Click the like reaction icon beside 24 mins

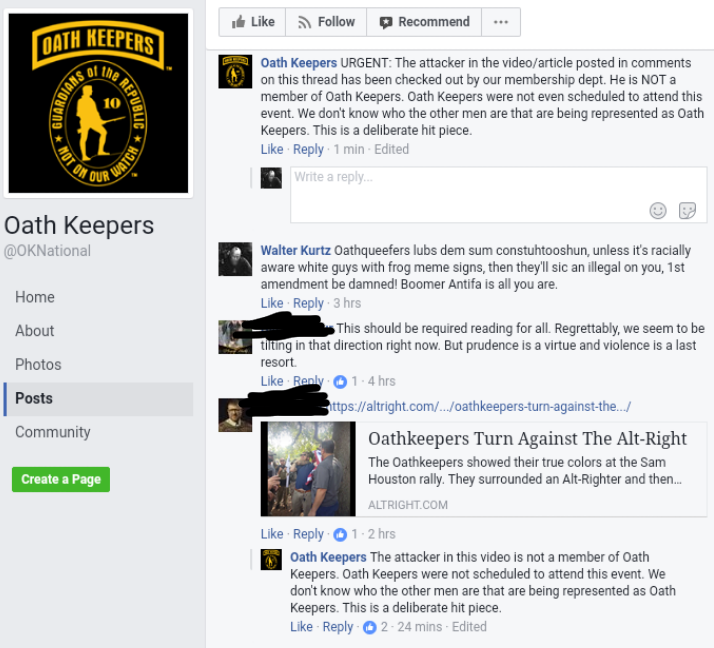[x=370, y=628]
